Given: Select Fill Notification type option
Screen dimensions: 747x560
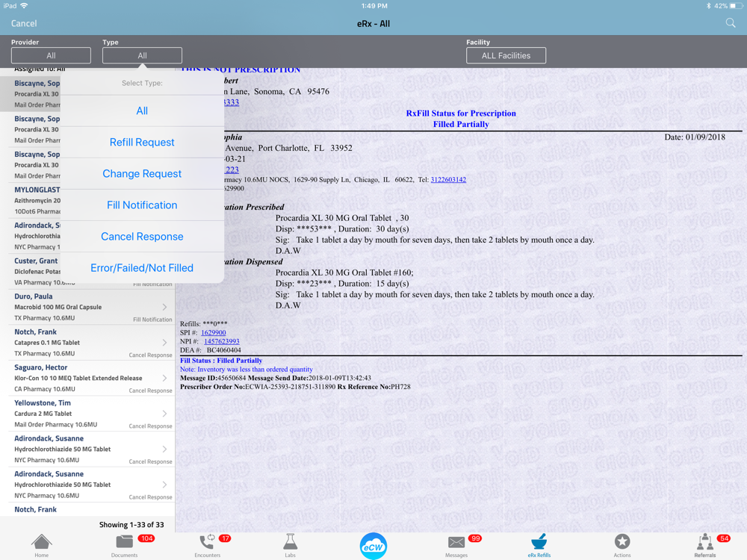Looking at the screenshot, I should (x=142, y=205).
